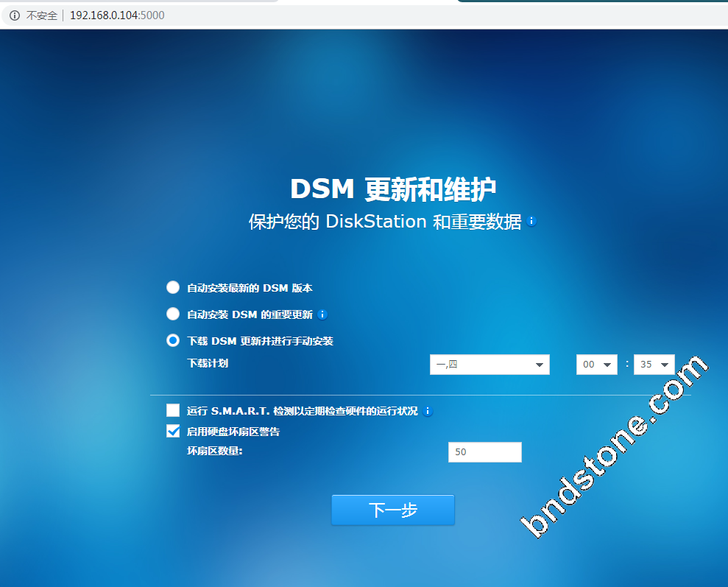This screenshot has height=587, width=728.
Task: Select 自动安装最新的 DSM 版本 radio button
Action: 173,287
